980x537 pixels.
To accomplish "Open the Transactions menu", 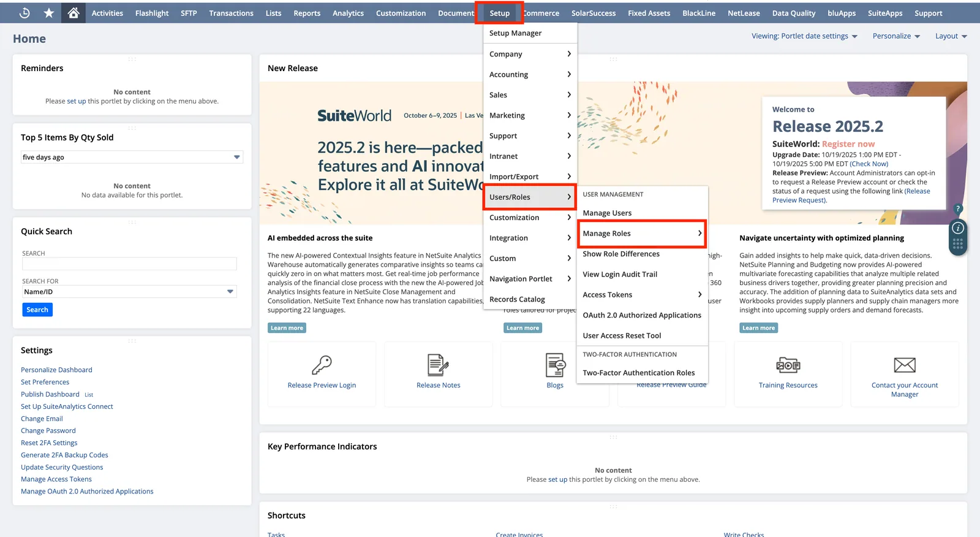I will point(231,13).
